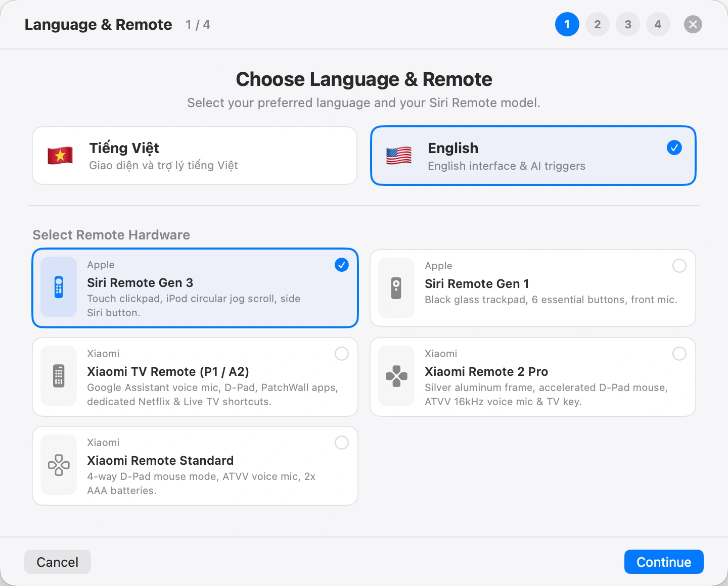
Task: Click the '1 / 4' step counter
Action: point(198,25)
